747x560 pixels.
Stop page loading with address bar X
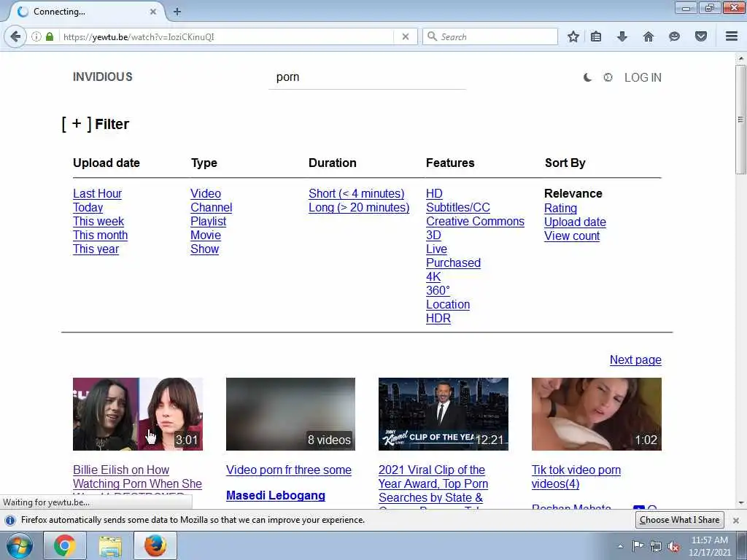point(406,36)
